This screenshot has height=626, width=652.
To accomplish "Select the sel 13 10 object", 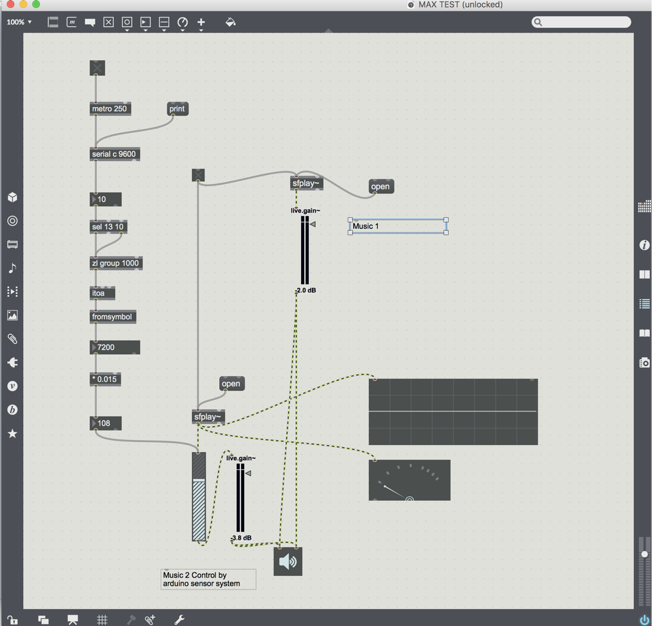I will 108,227.
